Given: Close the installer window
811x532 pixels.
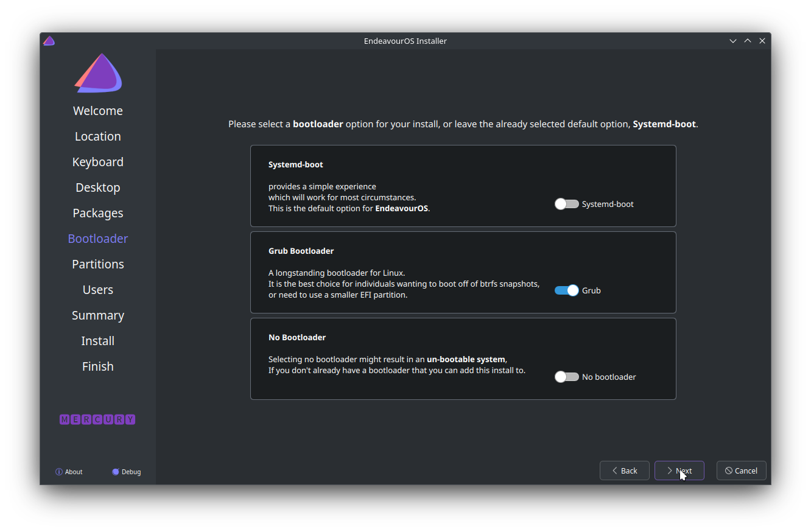Looking at the screenshot, I should [x=762, y=41].
